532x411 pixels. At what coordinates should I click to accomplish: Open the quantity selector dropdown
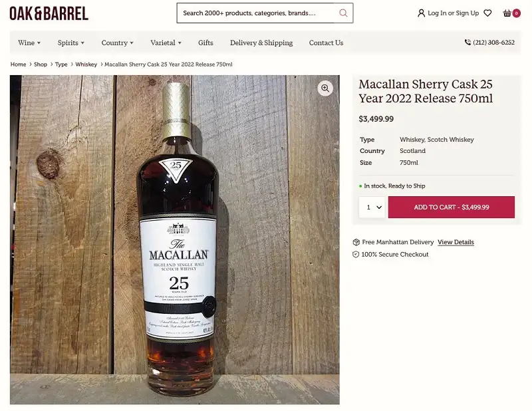coord(372,207)
